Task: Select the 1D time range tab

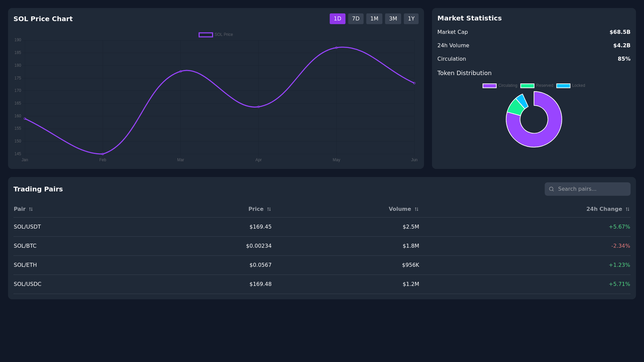Action: [x=337, y=19]
